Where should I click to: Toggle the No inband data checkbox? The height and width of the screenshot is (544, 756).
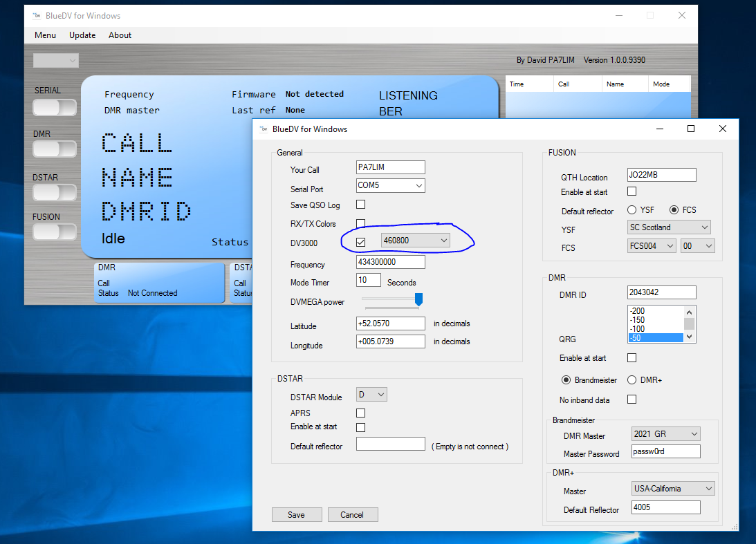coord(631,399)
